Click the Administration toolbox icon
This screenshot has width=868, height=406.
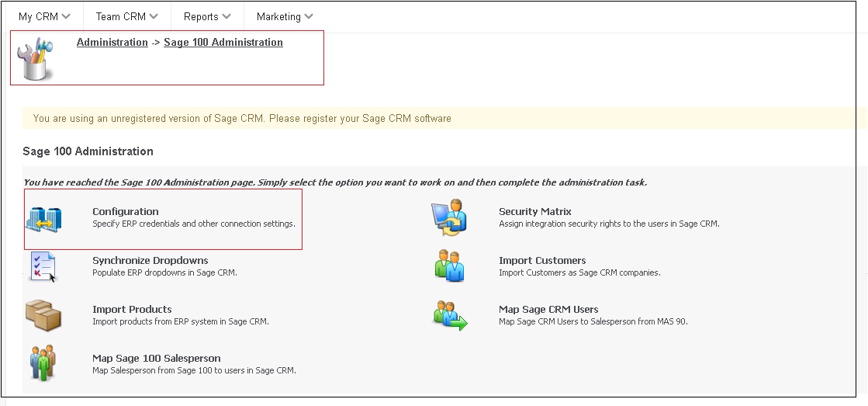click(36, 59)
